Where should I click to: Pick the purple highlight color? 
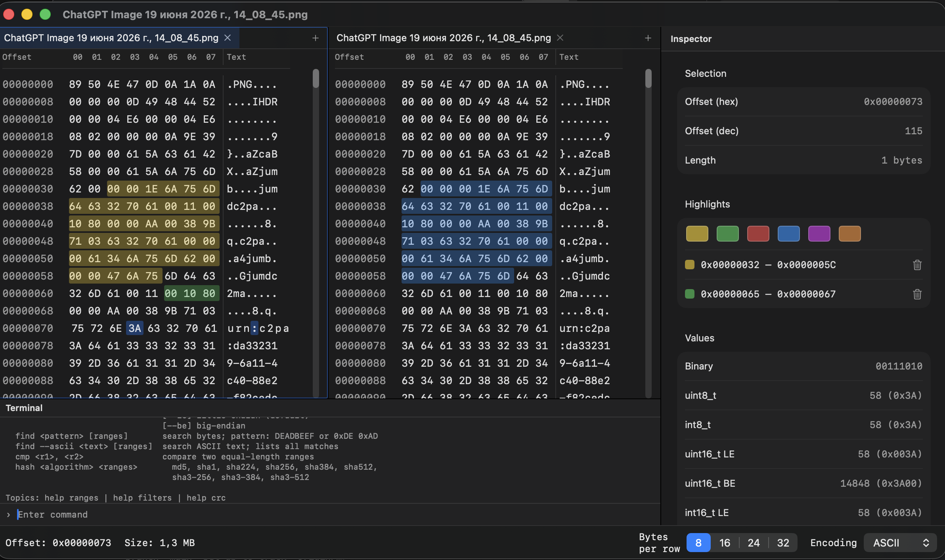pos(819,234)
